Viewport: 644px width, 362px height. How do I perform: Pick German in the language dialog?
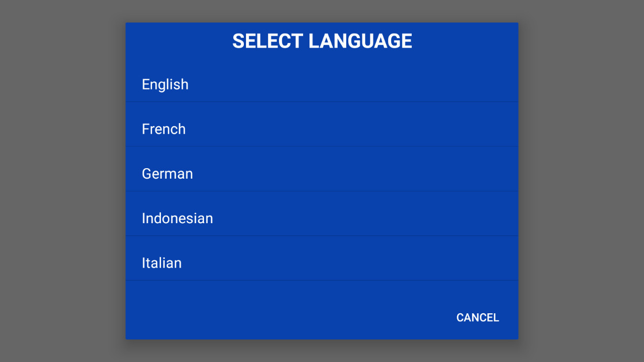[321, 173]
